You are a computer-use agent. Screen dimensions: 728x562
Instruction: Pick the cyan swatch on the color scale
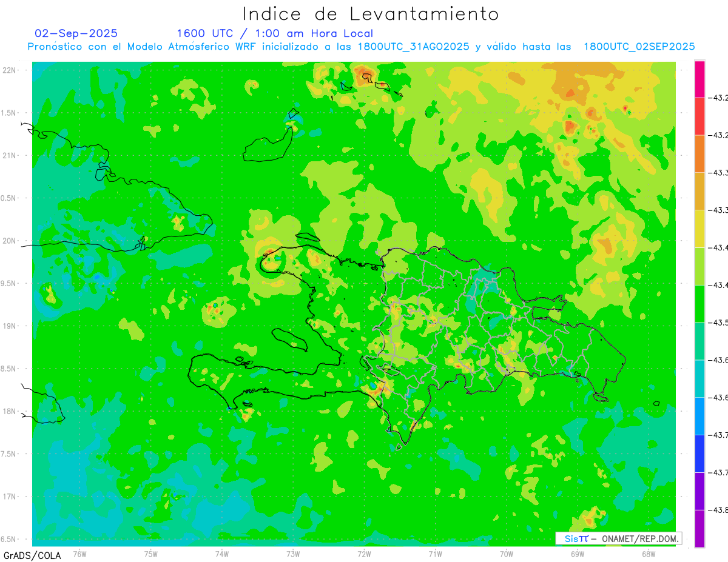pyautogui.click(x=699, y=378)
